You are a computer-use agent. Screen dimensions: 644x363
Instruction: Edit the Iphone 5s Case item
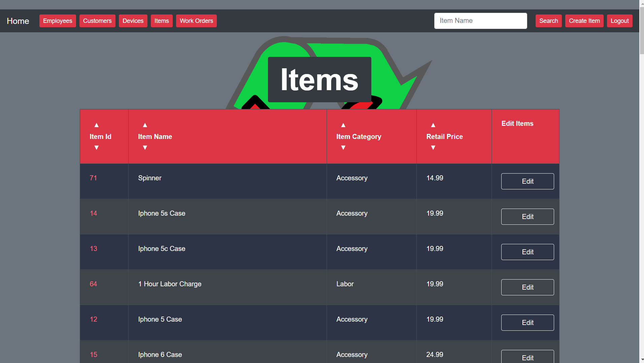pos(528,217)
